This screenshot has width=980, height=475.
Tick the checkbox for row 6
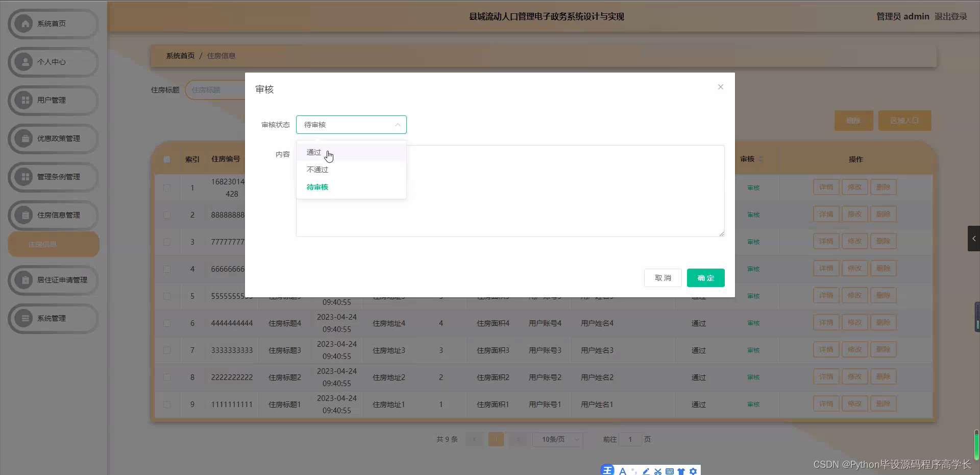(x=167, y=323)
